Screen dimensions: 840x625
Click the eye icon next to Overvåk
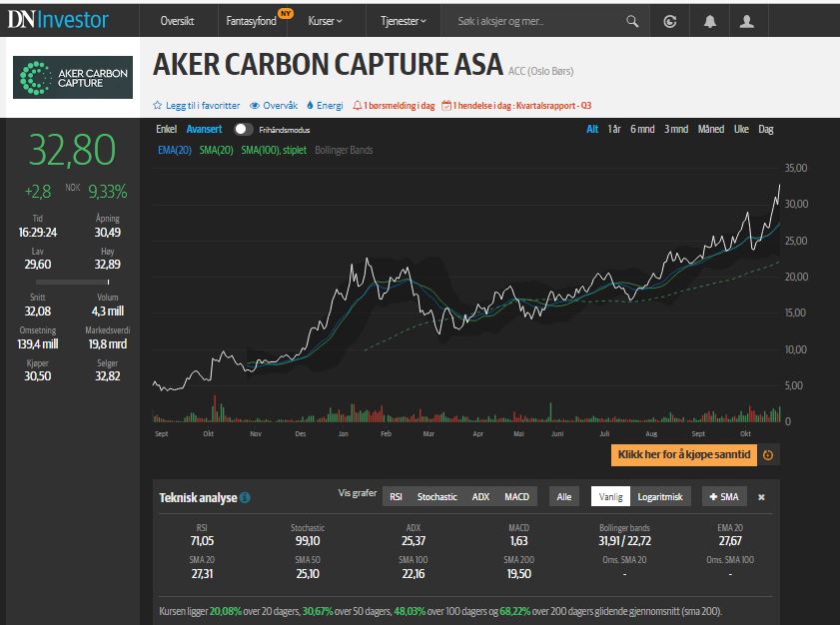[255, 106]
